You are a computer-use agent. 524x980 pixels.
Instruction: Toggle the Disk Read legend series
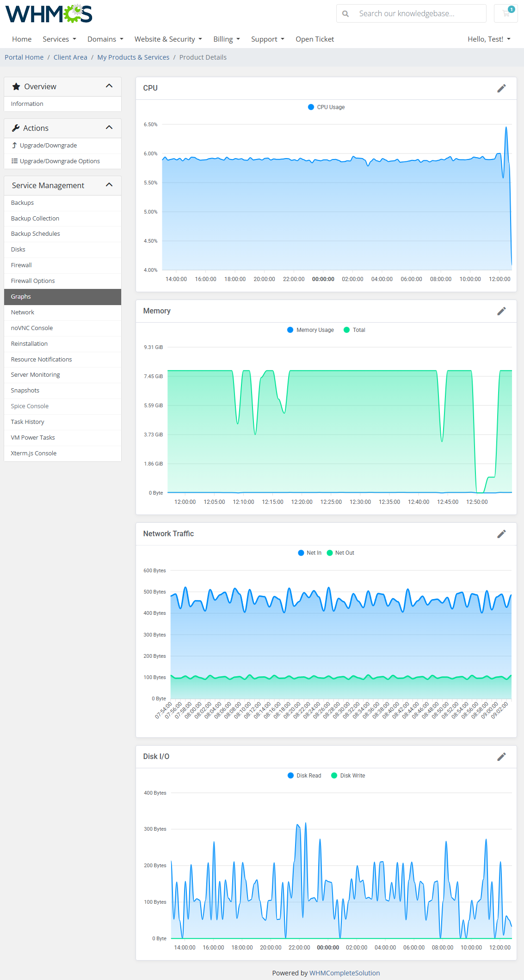[304, 776]
